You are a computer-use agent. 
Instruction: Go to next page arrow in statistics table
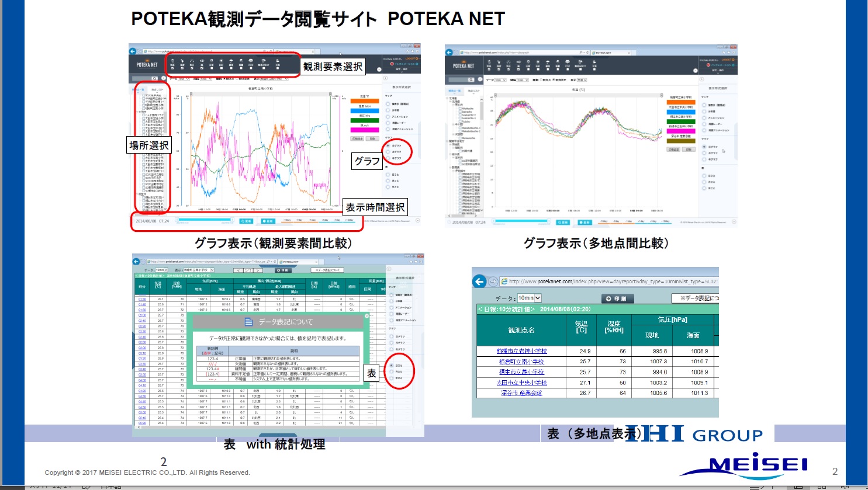(257, 270)
